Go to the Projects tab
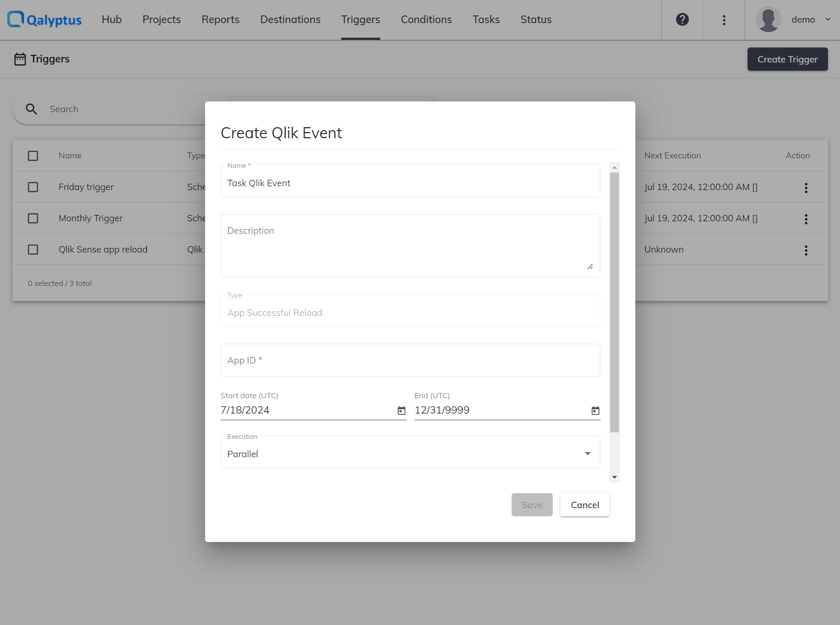The width and height of the screenshot is (840, 625). pyautogui.click(x=161, y=20)
